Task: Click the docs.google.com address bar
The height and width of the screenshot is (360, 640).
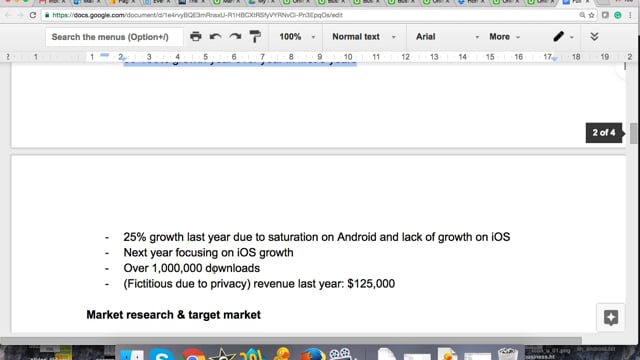Action: tap(310, 15)
